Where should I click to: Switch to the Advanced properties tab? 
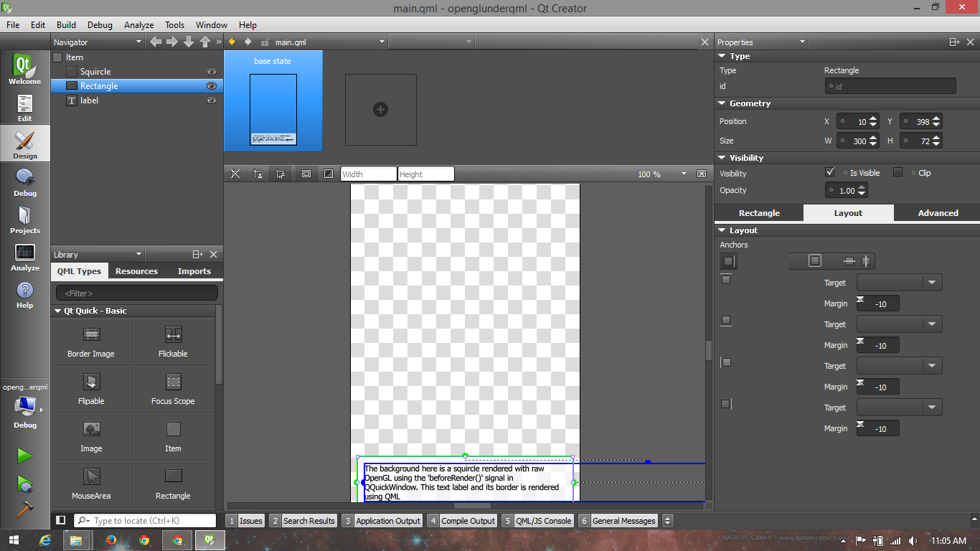(938, 213)
